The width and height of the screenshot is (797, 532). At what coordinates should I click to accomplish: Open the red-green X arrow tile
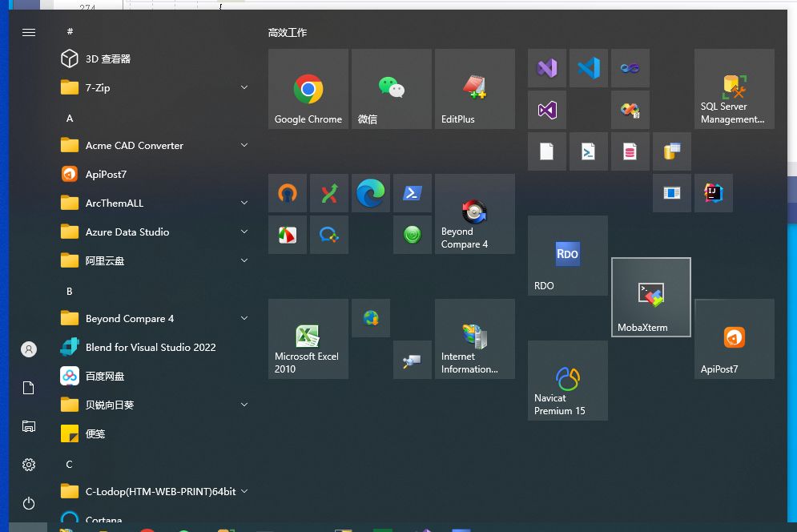coord(329,193)
